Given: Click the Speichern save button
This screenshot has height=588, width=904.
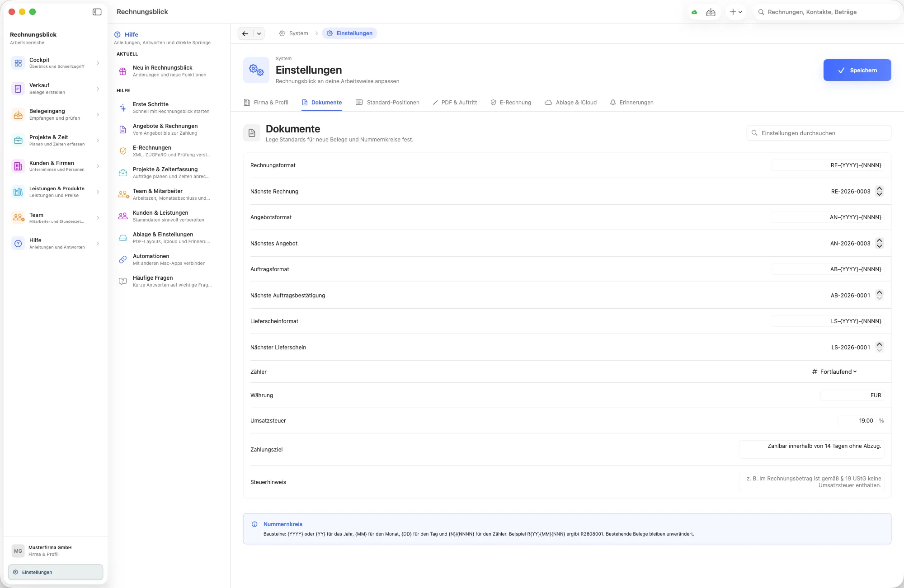Looking at the screenshot, I should tap(857, 70).
